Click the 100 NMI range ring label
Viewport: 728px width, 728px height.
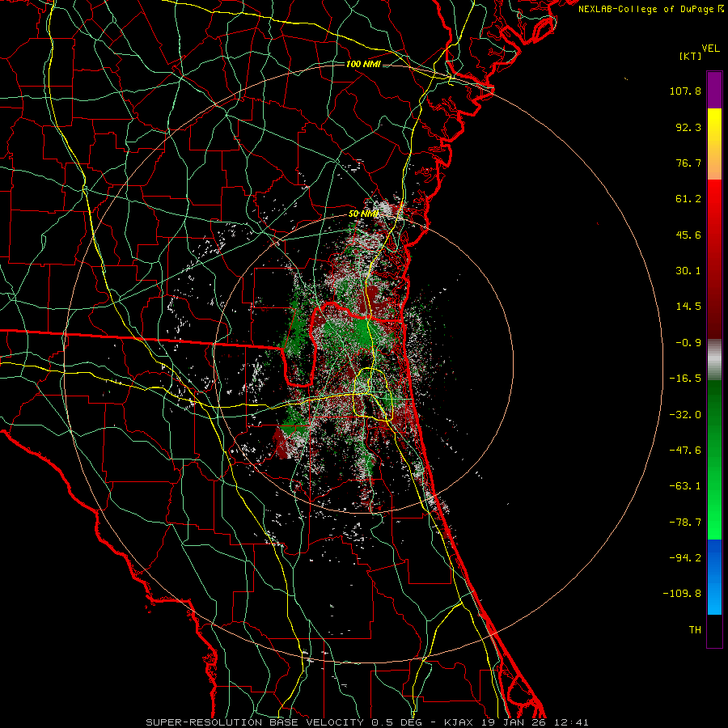click(x=363, y=64)
